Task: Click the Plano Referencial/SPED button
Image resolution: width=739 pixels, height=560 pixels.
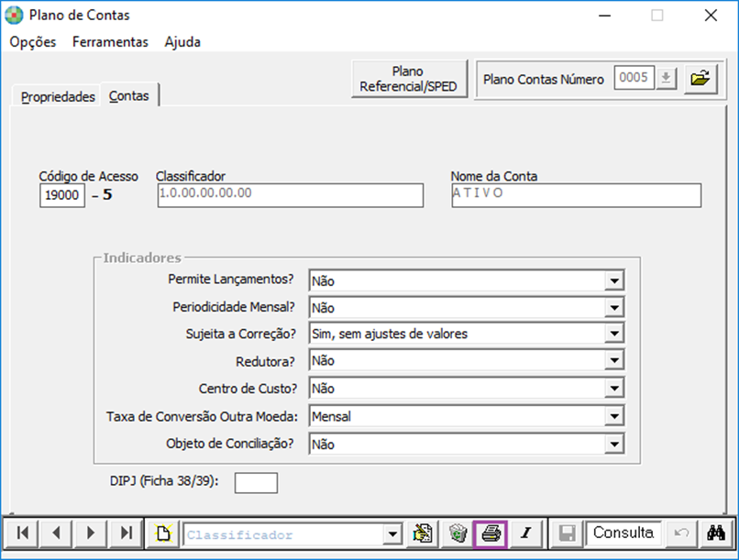Action: click(408, 79)
